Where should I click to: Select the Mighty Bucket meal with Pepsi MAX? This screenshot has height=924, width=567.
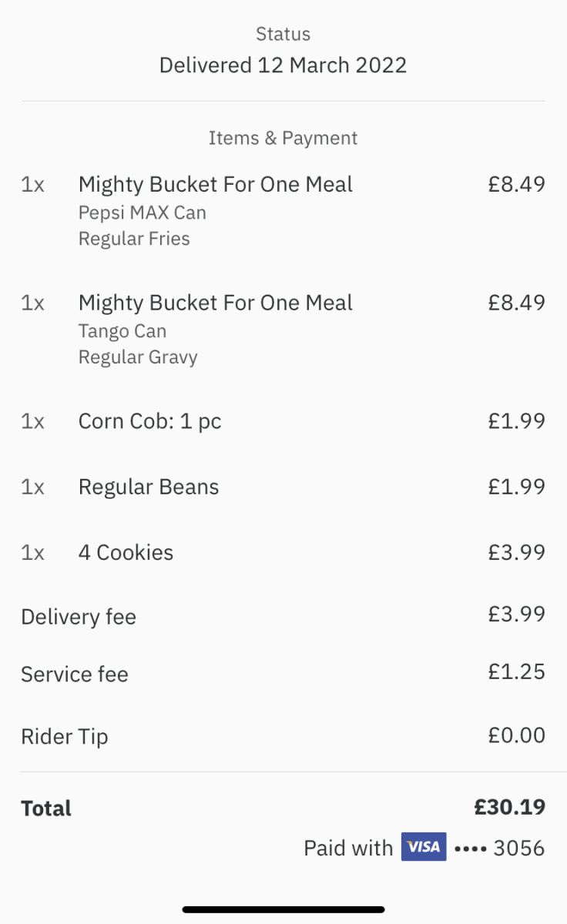click(x=216, y=185)
